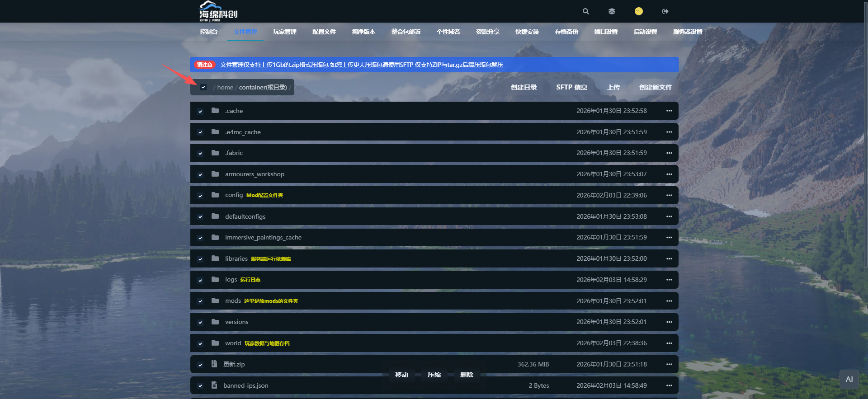Viewport: 868px width, 399px height.
Task: Switch to the 玩家管理 tab
Action: [285, 32]
